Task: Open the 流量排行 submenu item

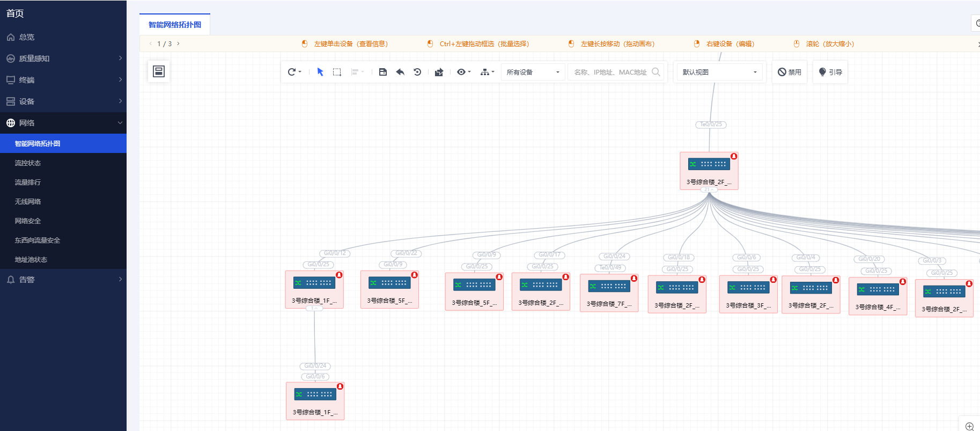Action: (x=63, y=182)
